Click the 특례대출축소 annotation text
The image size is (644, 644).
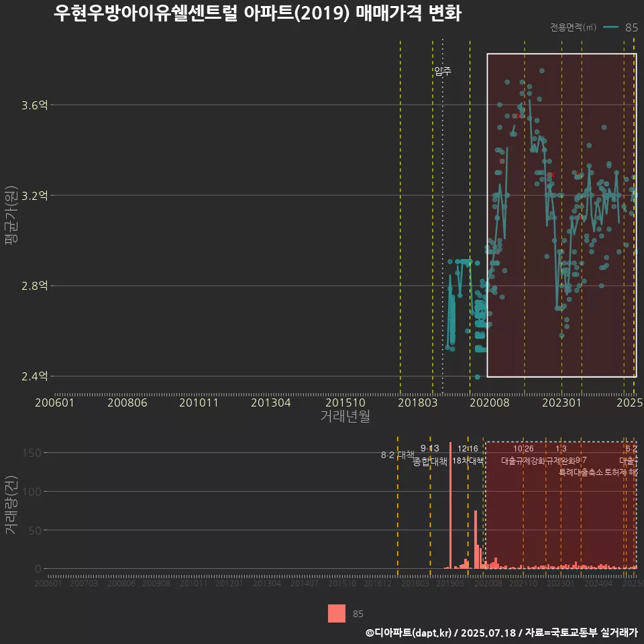[581, 472]
